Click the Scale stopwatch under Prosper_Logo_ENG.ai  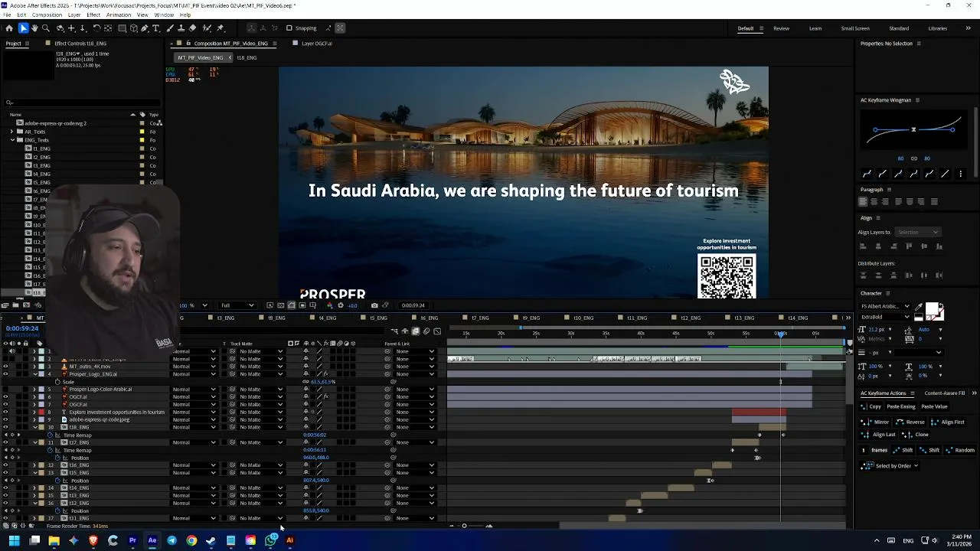[57, 382]
